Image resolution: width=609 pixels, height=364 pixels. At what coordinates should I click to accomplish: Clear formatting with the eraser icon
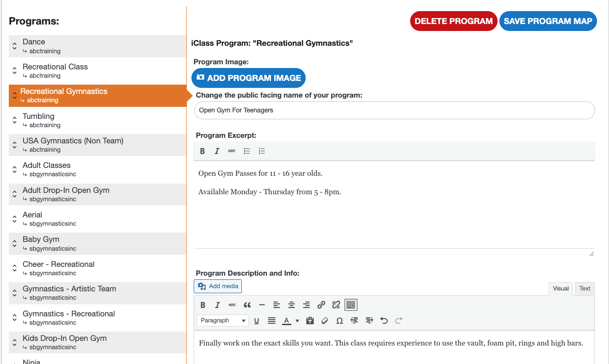(325, 321)
